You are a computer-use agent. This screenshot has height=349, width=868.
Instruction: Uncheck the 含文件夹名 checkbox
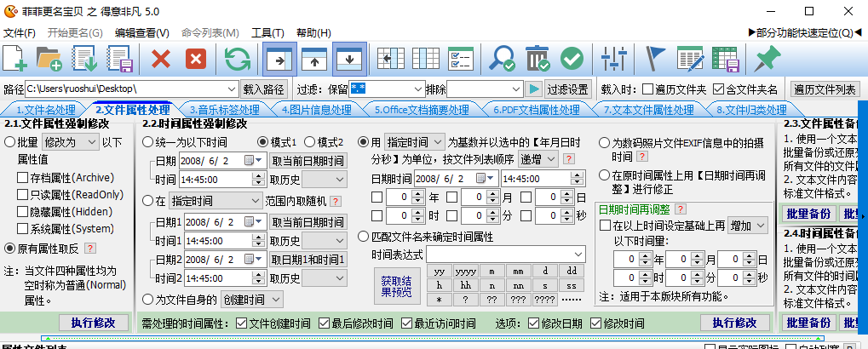(x=719, y=89)
